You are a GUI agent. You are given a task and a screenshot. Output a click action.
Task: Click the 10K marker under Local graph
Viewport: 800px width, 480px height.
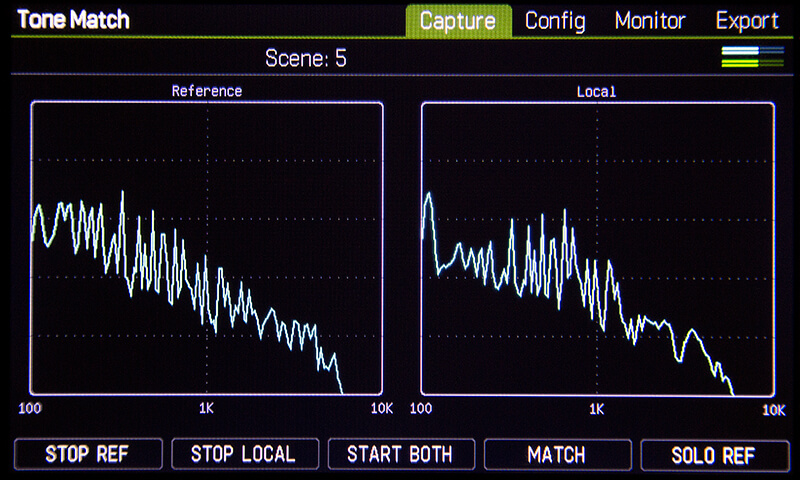pyautogui.click(x=773, y=409)
